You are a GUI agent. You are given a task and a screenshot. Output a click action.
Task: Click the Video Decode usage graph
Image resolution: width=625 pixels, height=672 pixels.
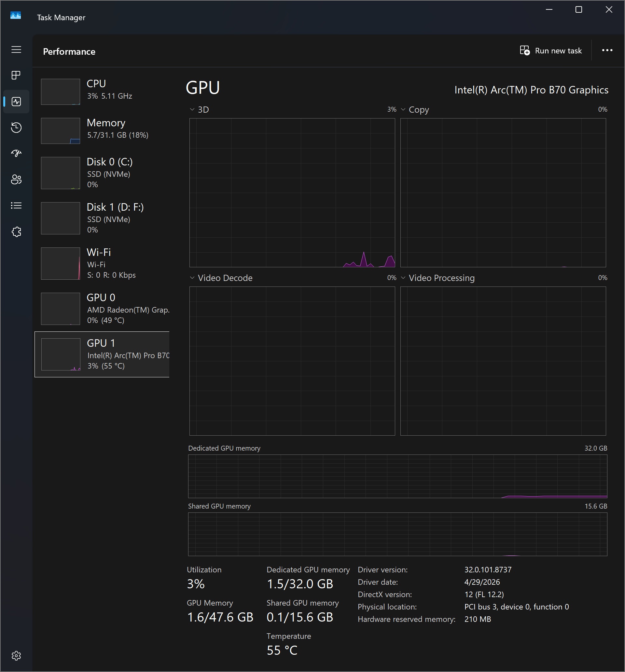pyautogui.click(x=292, y=361)
